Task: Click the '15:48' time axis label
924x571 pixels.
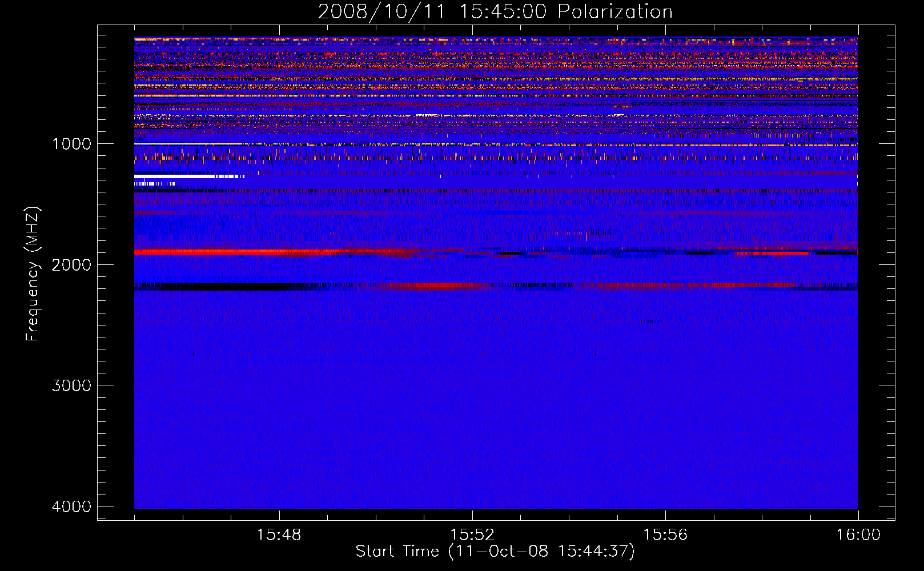Action: [x=279, y=535]
